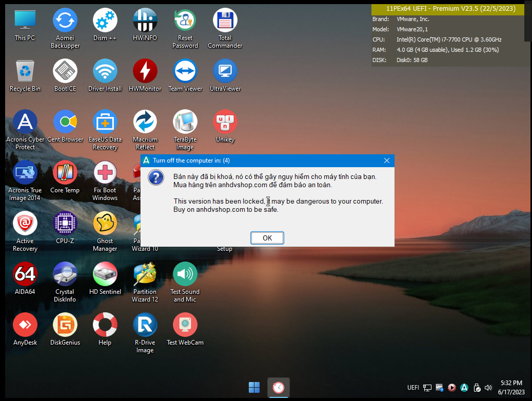Open the Acronis tray icon
Viewport: 532px width, 401px height.
coord(464,388)
